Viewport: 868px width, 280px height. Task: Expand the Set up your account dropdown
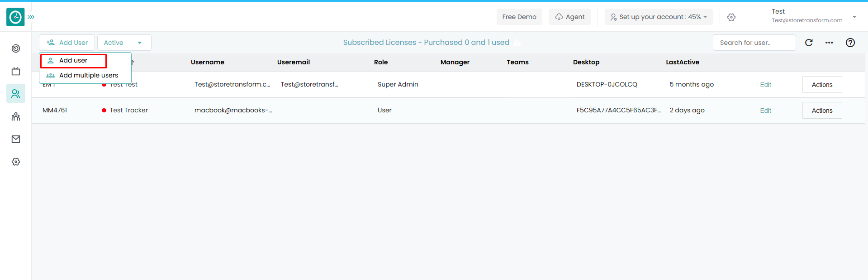(x=659, y=17)
